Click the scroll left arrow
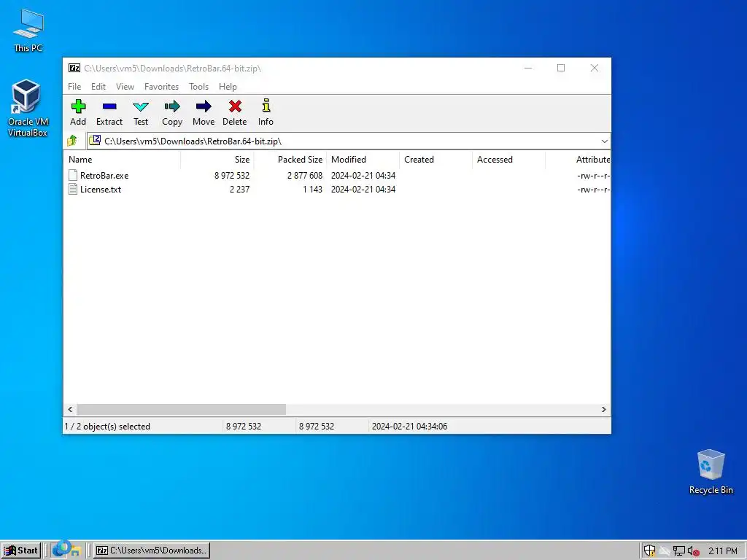 coord(71,410)
